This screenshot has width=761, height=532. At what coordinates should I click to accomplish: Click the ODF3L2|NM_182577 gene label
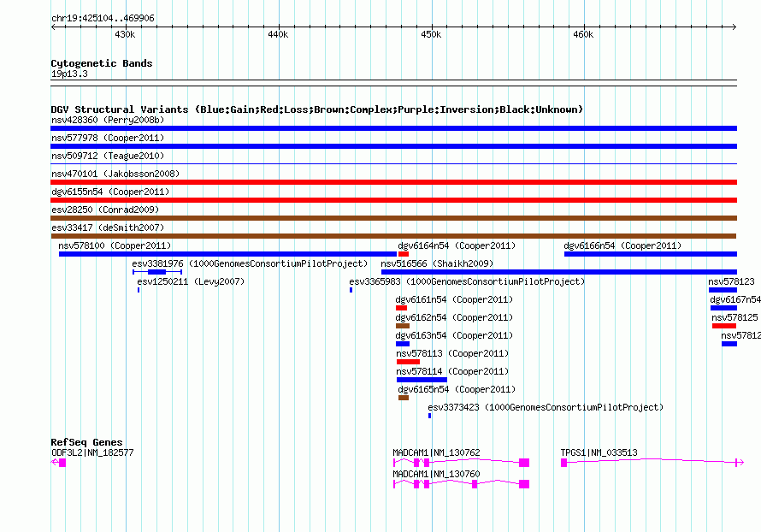pyautogui.click(x=92, y=452)
